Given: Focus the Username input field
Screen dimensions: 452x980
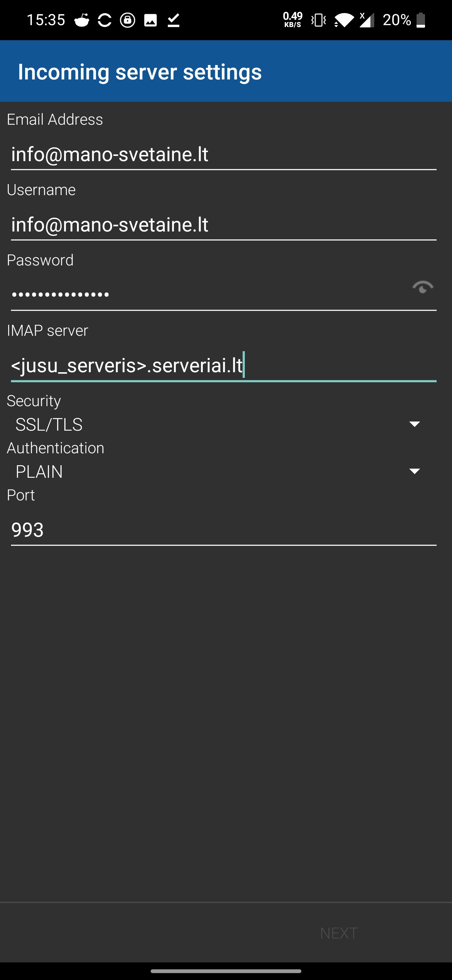Looking at the screenshot, I should click(x=223, y=225).
